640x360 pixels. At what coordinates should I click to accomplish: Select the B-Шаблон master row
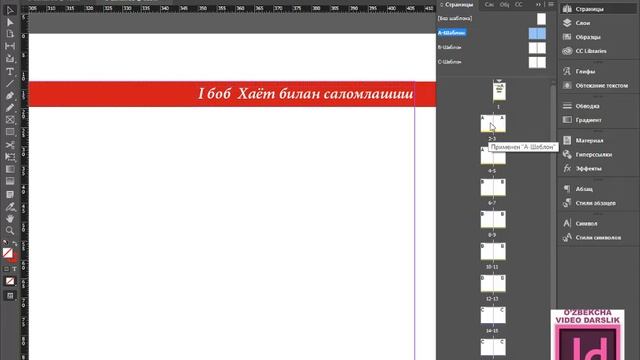click(x=492, y=48)
